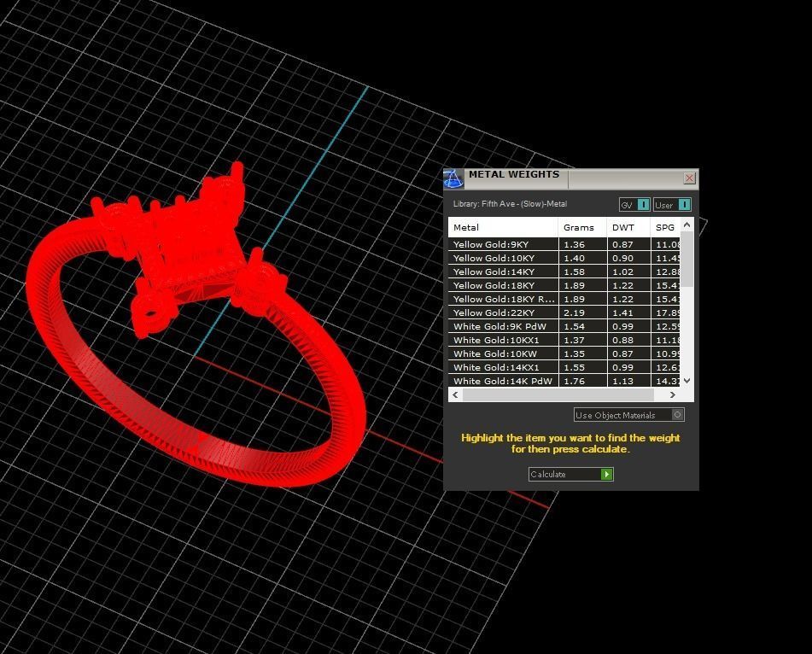This screenshot has width=812, height=654.
Task: Select the White Gold:10KX1 row
Action: coord(564,340)
